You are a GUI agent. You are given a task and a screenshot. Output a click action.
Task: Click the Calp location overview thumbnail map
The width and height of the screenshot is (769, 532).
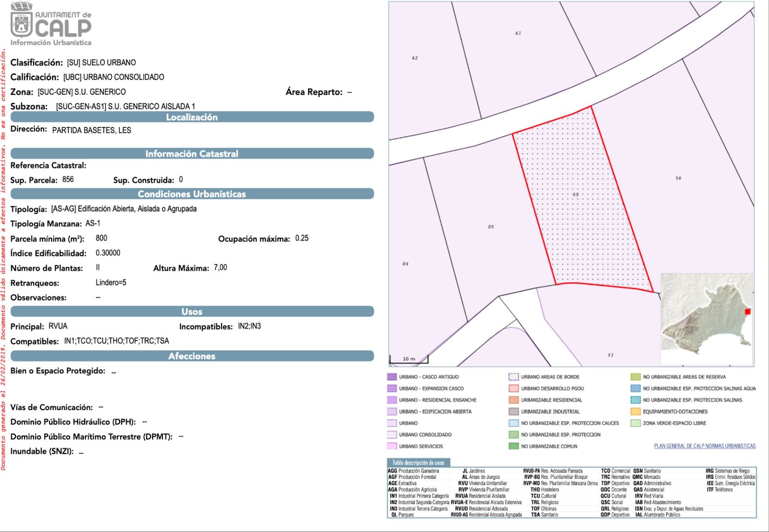click(x=706, y=318)
